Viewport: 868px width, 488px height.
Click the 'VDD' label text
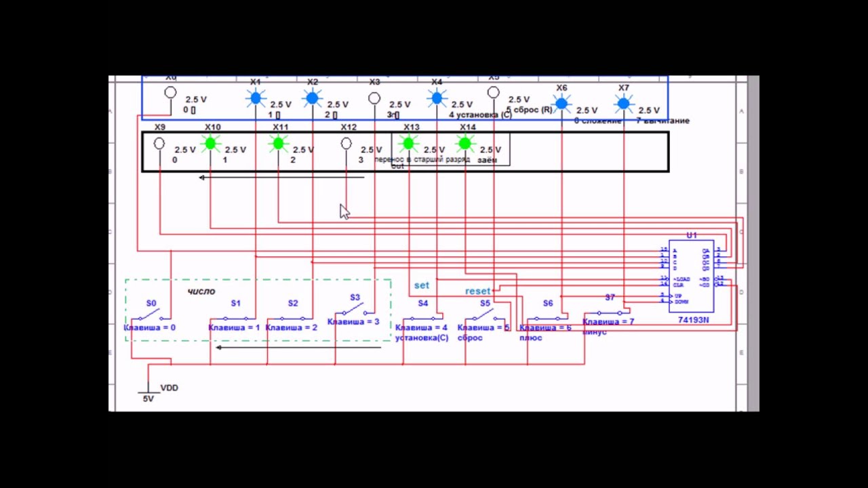170,388
